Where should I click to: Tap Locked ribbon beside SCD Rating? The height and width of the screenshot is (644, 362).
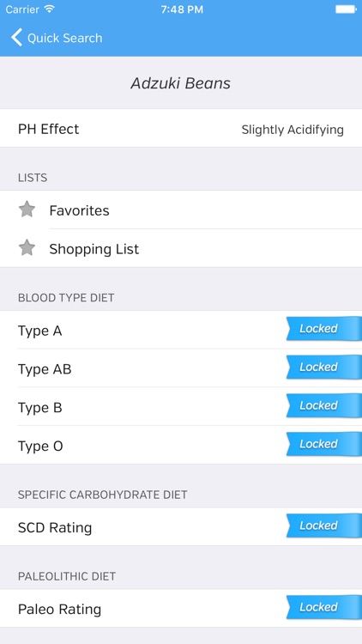pyautogui.click(x=324, y=526)
